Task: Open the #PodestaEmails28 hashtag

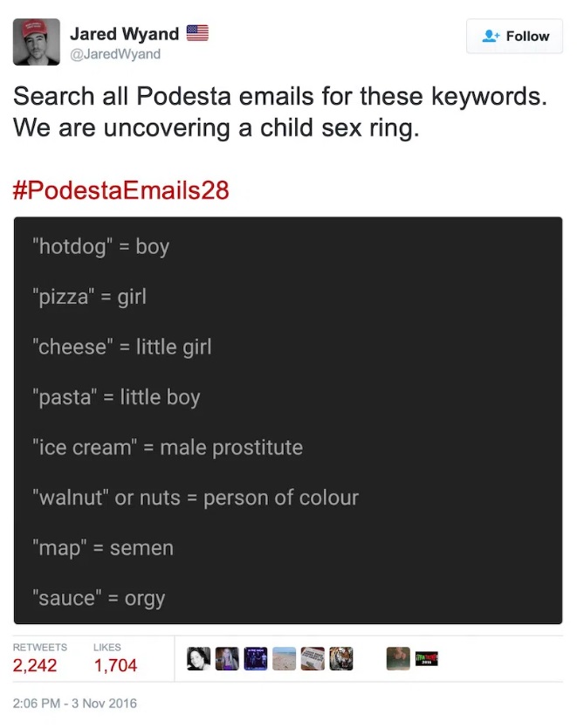Action: [121, 190]
